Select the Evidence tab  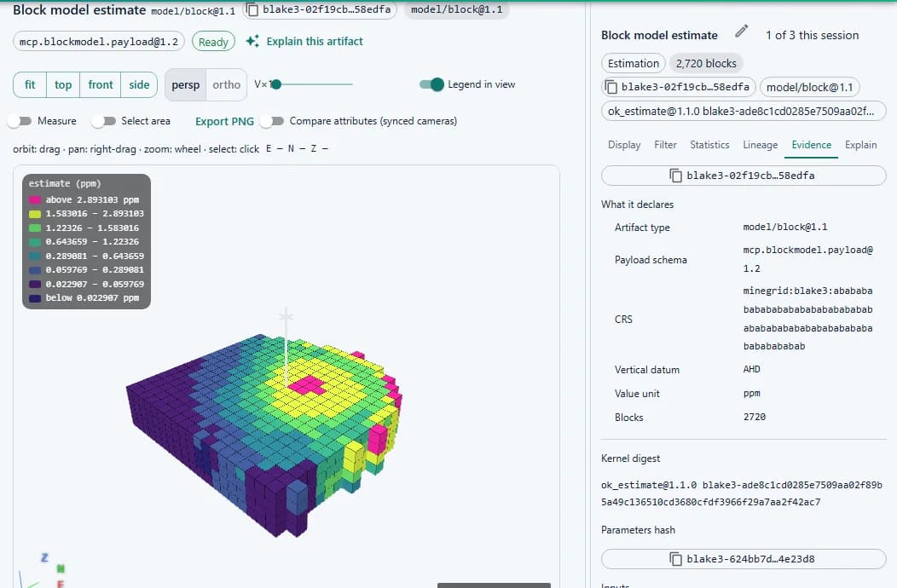pyautogui.click(x=811, y=145)
